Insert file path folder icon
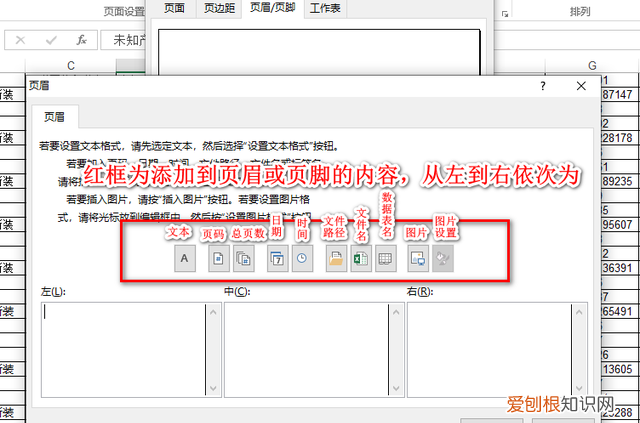The height and width of the screenshot is (423, 640). coord(336,258)
